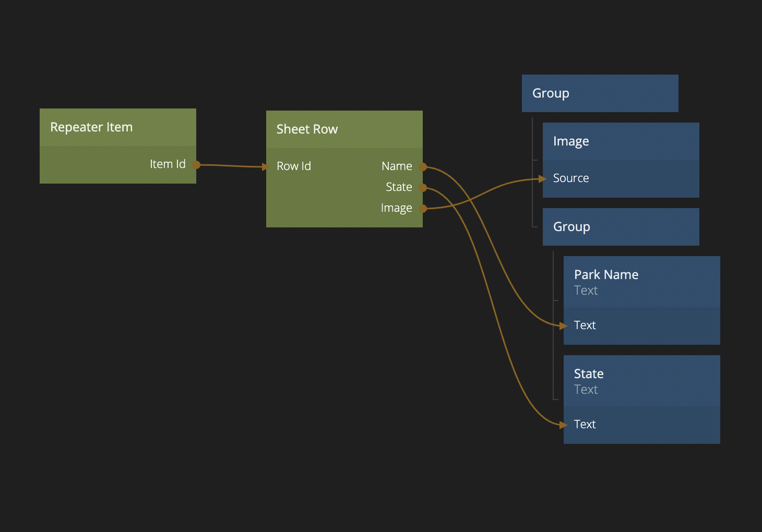762x532 pixels.
Task: Click the State output port dot on Sheet Row
Action: click(423, 188)
